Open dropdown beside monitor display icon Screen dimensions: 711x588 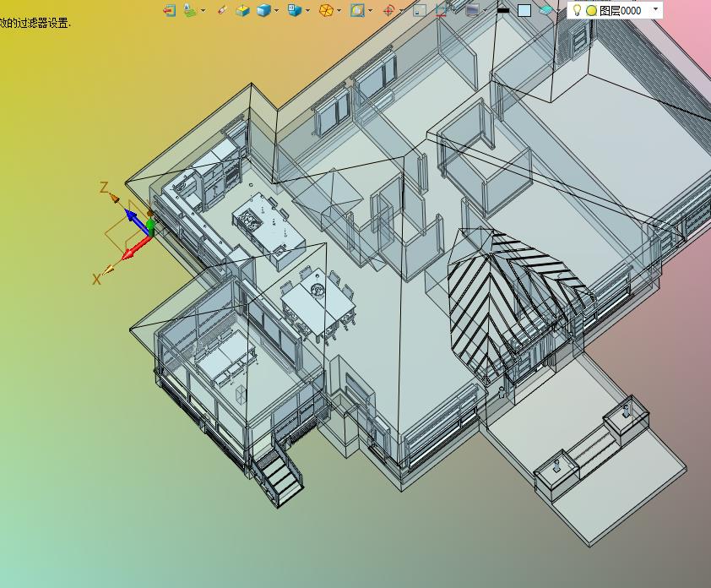click(x=486, y=10)
